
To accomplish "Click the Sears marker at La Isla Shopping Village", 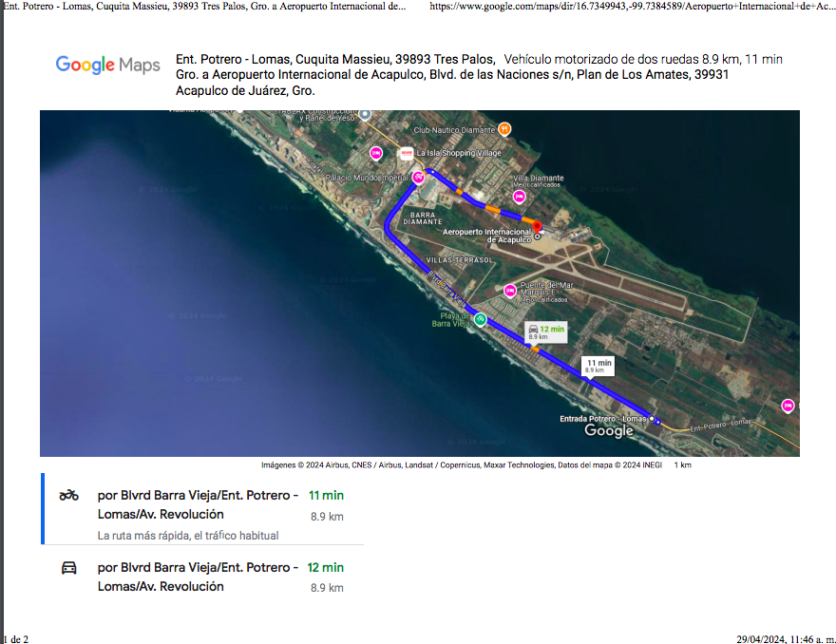I will pos(407,154).
